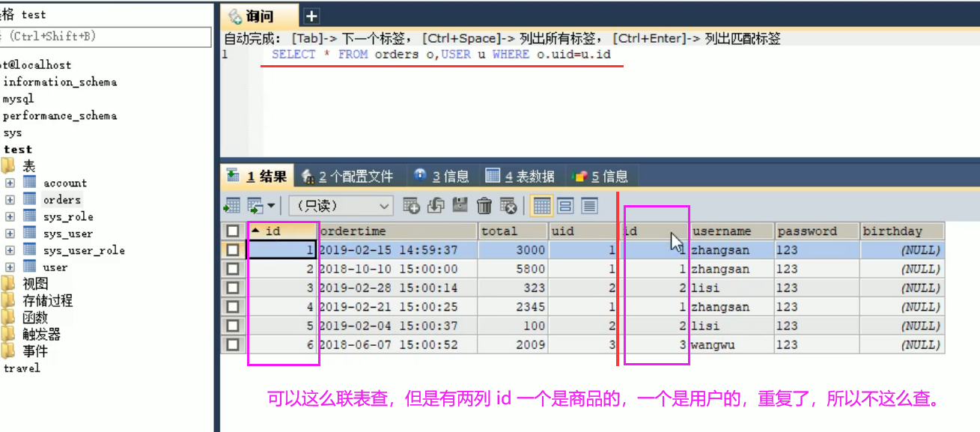The width and height of the screenshot is (980, 432).
Task: Sort by the ordertime column header
Action: tap(398, 231)
